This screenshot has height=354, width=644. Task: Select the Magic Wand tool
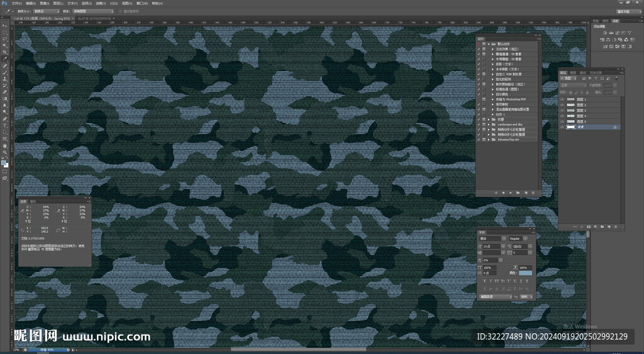[x=5, y=45]
